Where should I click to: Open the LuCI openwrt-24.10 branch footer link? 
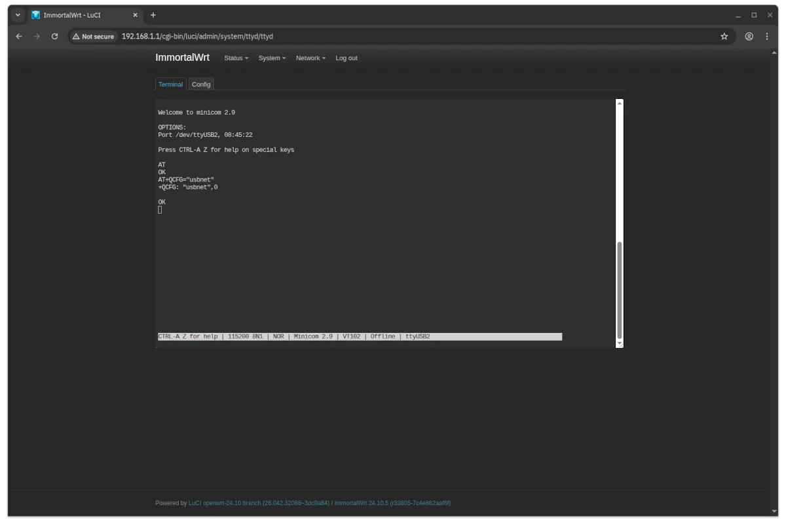pyautogui.click(x=259, y=503)
